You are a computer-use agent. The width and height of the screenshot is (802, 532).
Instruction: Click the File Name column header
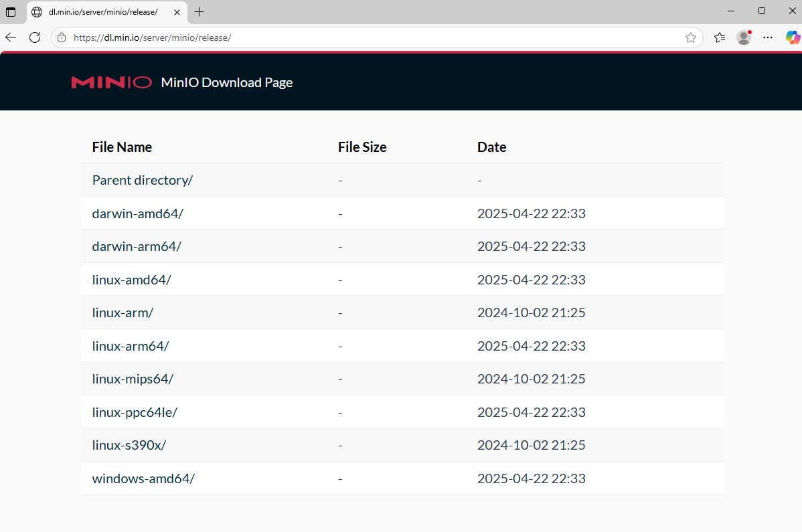(x=122, y=147)
